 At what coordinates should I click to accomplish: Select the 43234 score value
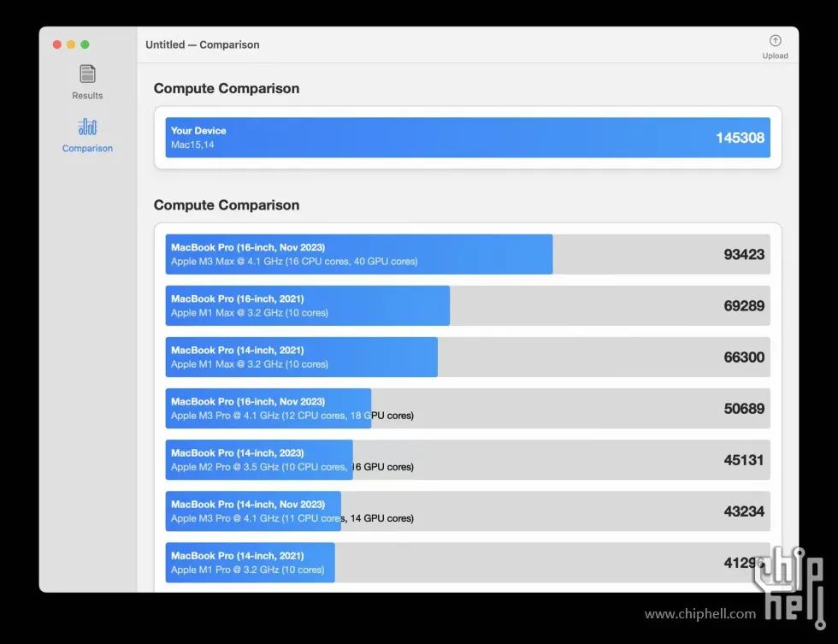(744, 511)
